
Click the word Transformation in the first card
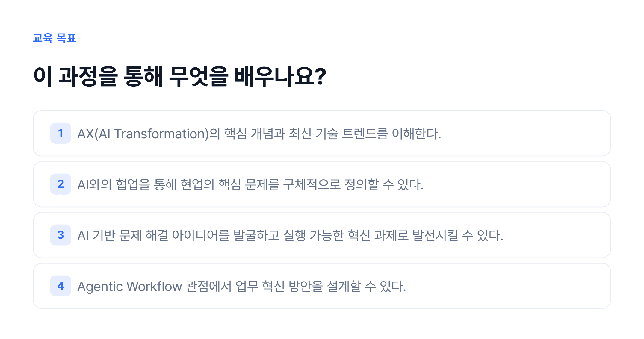[161, 134]
